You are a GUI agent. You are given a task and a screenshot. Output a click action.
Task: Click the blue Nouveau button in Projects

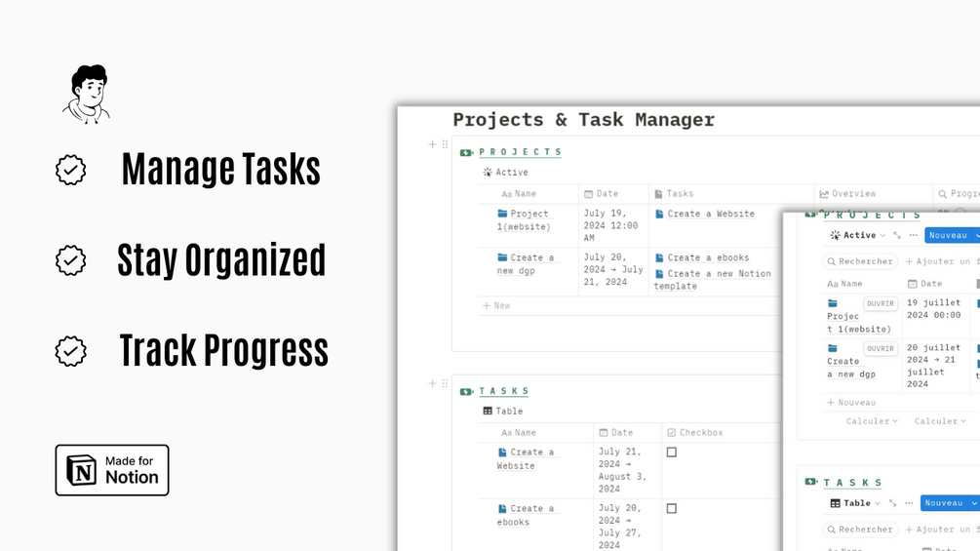(x=946, y=235)
